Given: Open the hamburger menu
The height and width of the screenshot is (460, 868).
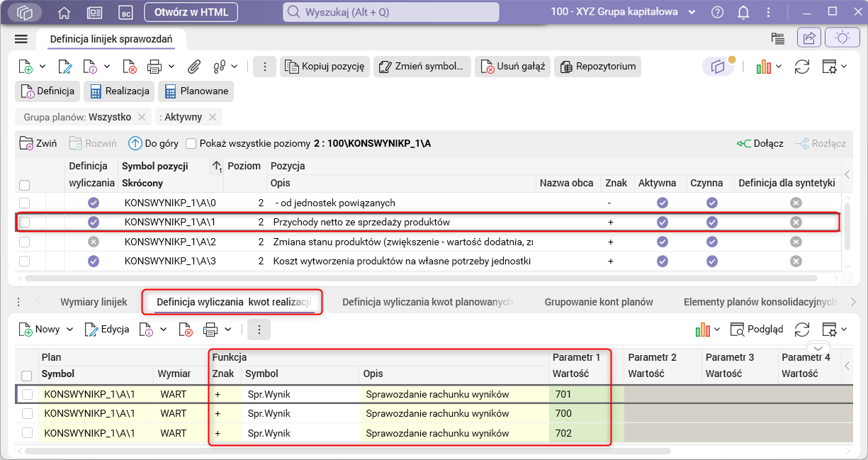Looking at the screenshot, I should point(21,39).
